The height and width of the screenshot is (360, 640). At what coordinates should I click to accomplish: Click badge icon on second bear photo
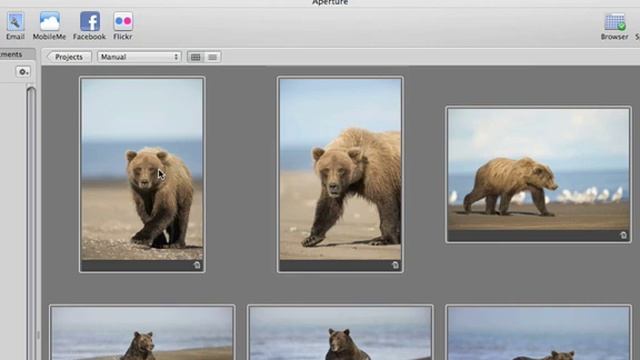395,265
